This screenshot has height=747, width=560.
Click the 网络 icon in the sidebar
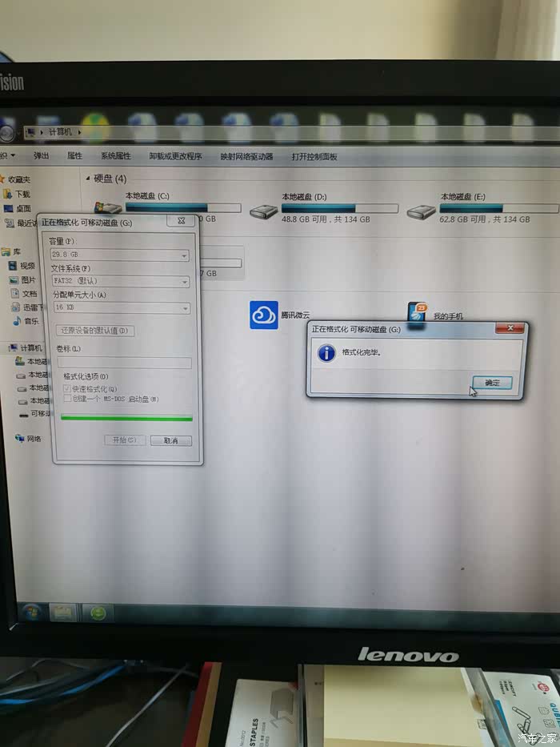[x=19, y=438]
